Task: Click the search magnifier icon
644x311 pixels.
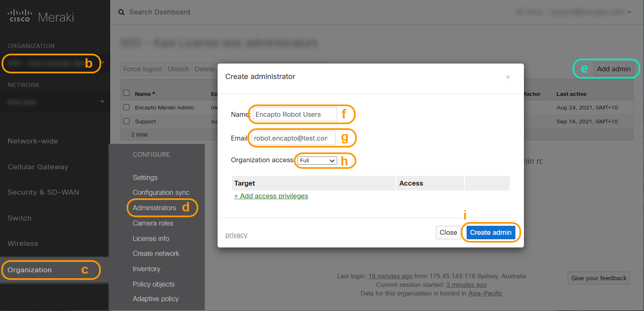Action: 121,12
